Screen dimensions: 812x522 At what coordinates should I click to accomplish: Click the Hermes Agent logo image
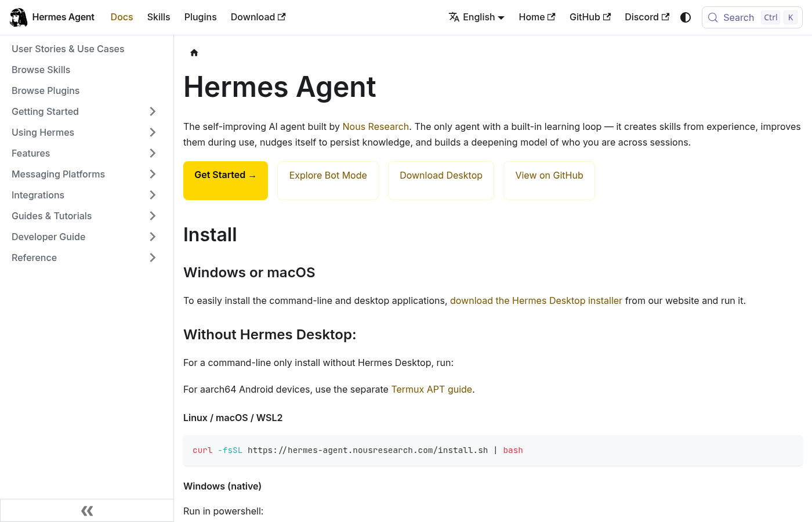click(19, 17)
